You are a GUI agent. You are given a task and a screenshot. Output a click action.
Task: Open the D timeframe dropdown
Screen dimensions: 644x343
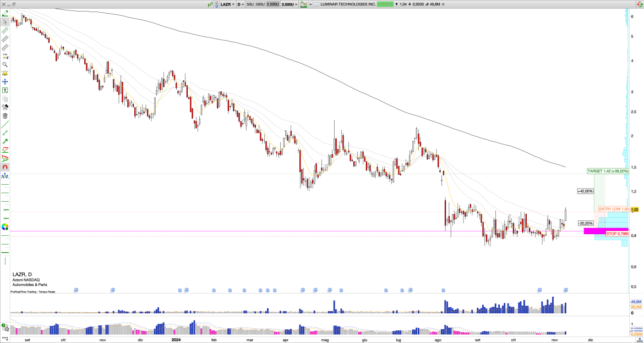241,4
